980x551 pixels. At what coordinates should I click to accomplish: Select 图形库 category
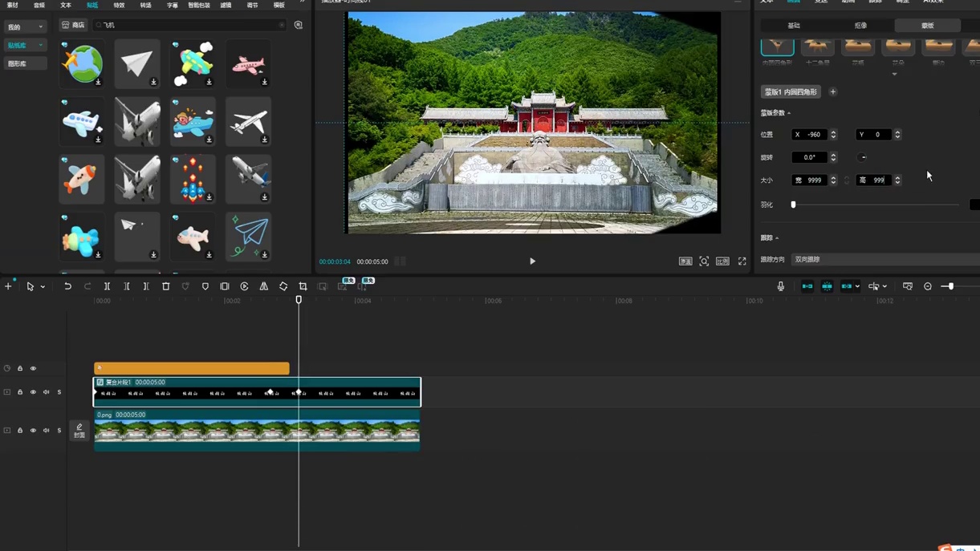[25, 63]
